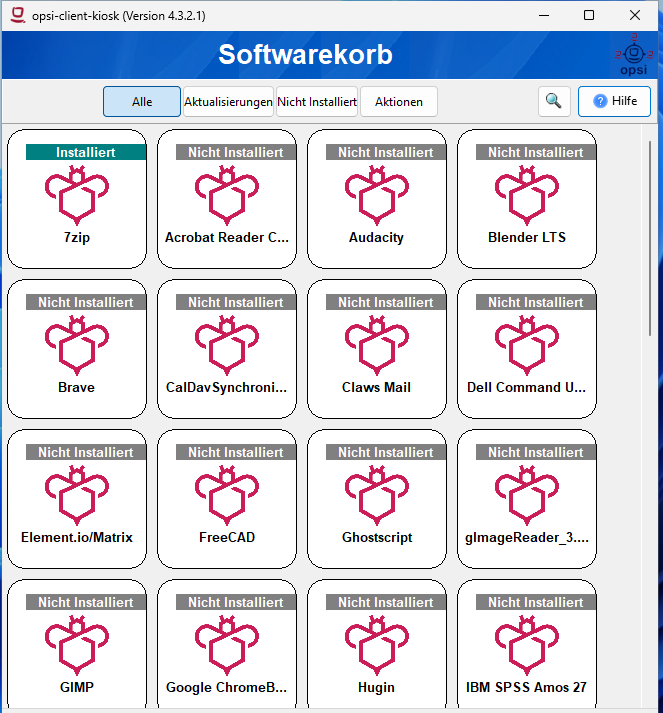This screenshot has width=663, height=713.
Task: Click Nicht Installiert badge on Brave
Action: [x=86, y=302]
